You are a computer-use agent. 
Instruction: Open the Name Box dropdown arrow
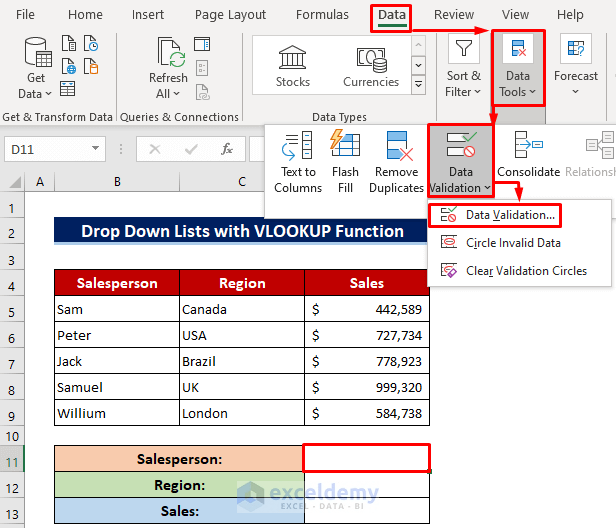[95, 148]
